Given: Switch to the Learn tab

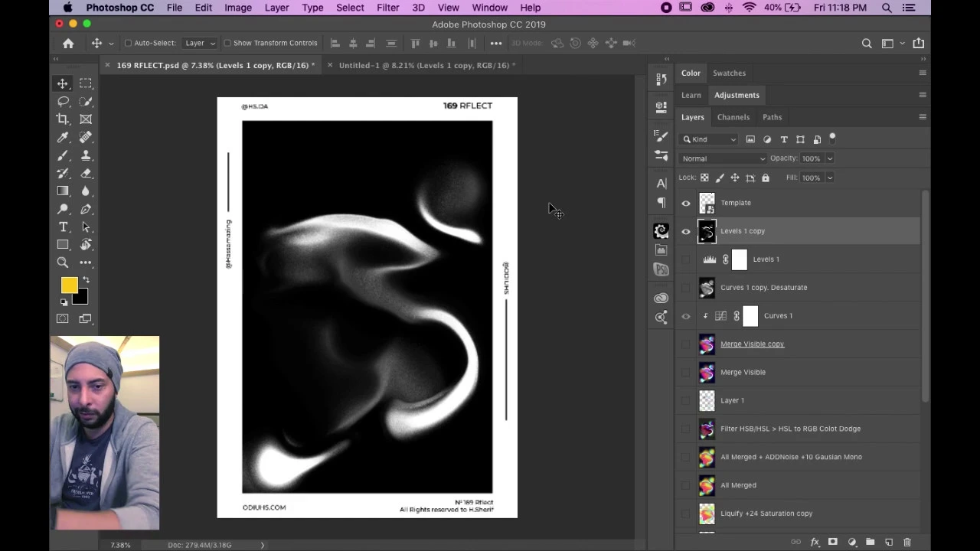Looking at the screenshot, I should 691,95.
